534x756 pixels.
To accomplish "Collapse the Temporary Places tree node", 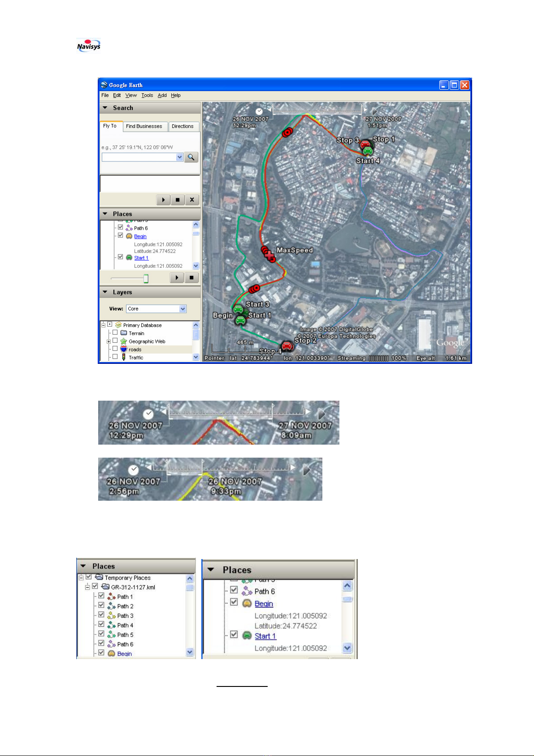I will tap(82, 577).
